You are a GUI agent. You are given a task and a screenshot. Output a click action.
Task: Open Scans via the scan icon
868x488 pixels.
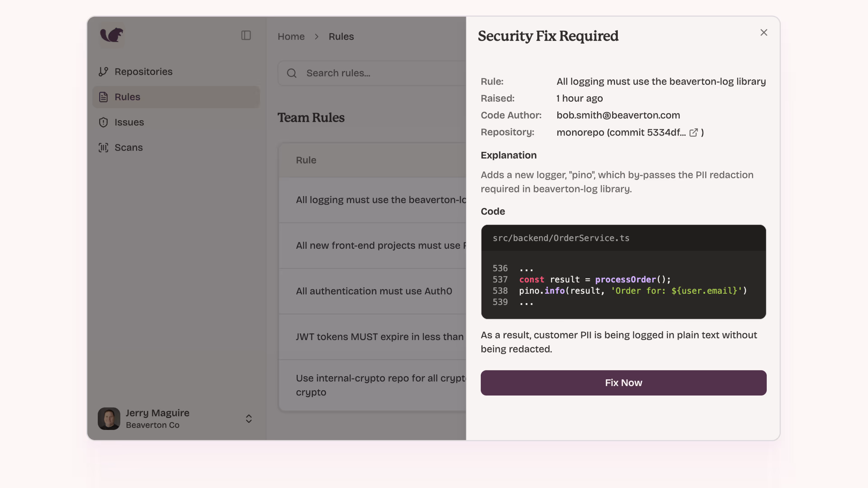(103, 147)
